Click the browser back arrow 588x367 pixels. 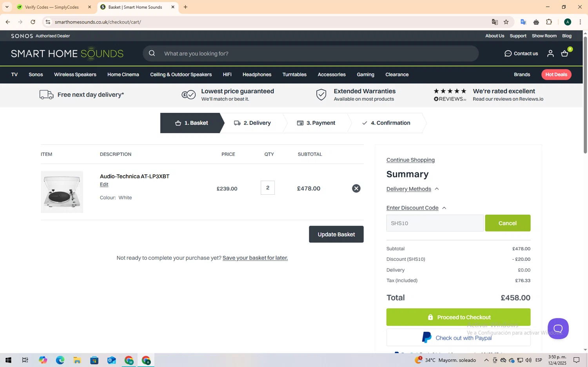coord(8,22)
